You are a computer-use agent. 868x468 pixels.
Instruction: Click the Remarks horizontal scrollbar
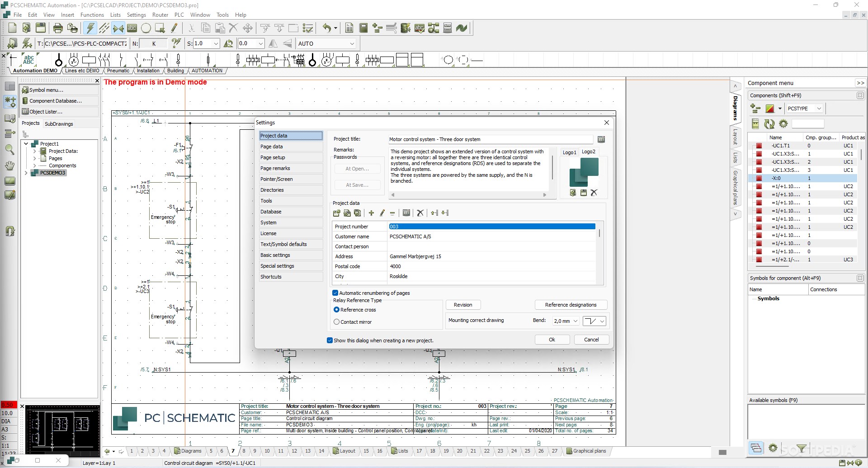(468, 195)
